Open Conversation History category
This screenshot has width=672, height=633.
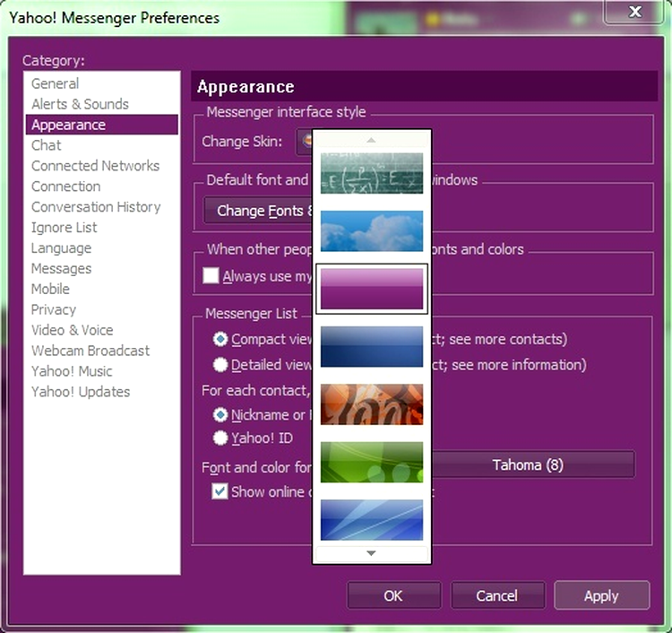point(102,207)
